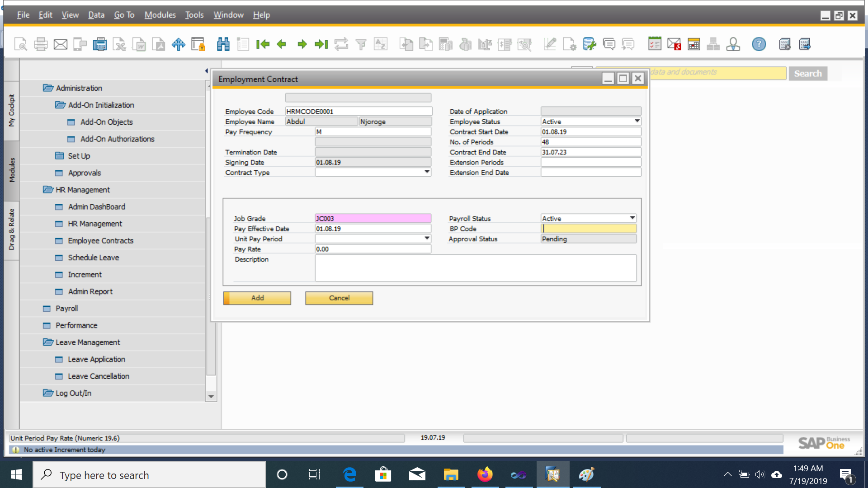The width and height of the screenshot is (868, 488).
Task: Click the previous record green arrow
Action: (282, 44)
